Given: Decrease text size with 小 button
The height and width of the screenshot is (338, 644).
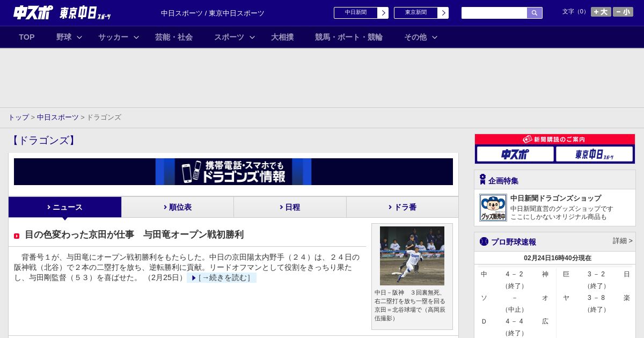Looking at the screenshot, I should [x=623, y=12].
